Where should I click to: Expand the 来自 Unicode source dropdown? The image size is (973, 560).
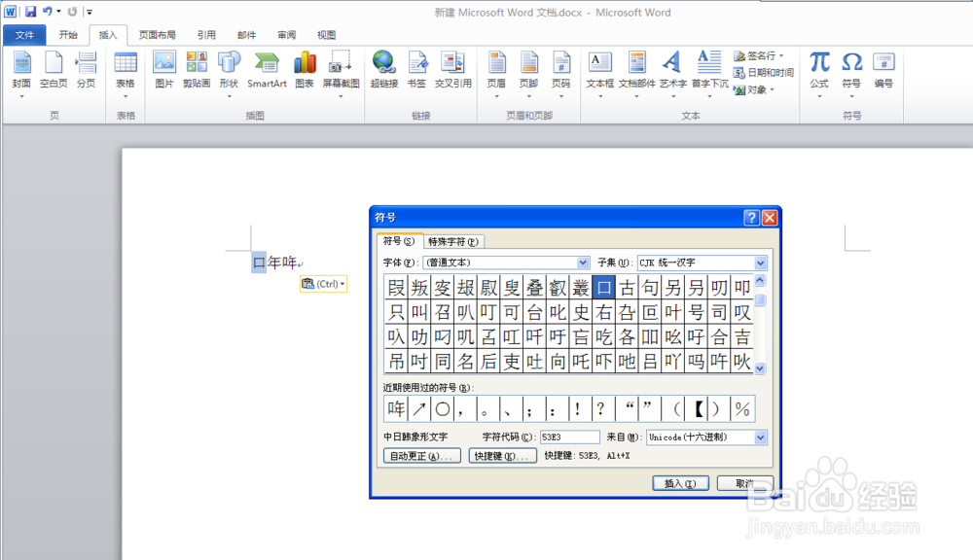click(761, 437)
